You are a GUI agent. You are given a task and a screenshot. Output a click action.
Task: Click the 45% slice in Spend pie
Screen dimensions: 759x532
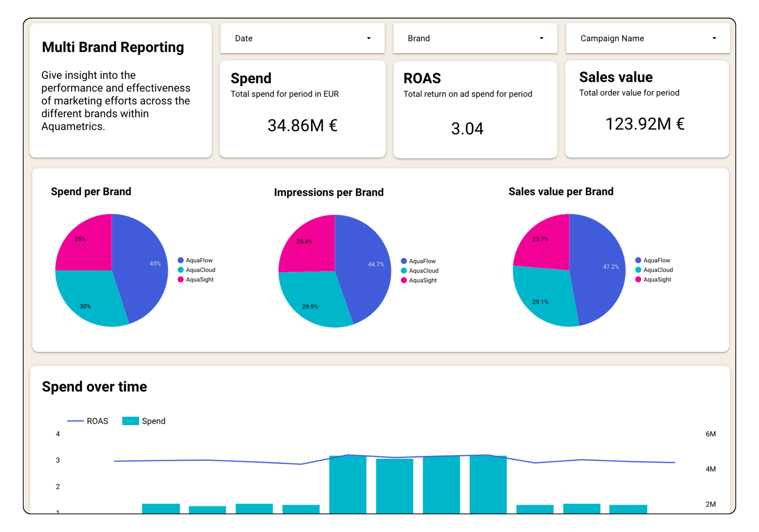(x=143, y=267)
